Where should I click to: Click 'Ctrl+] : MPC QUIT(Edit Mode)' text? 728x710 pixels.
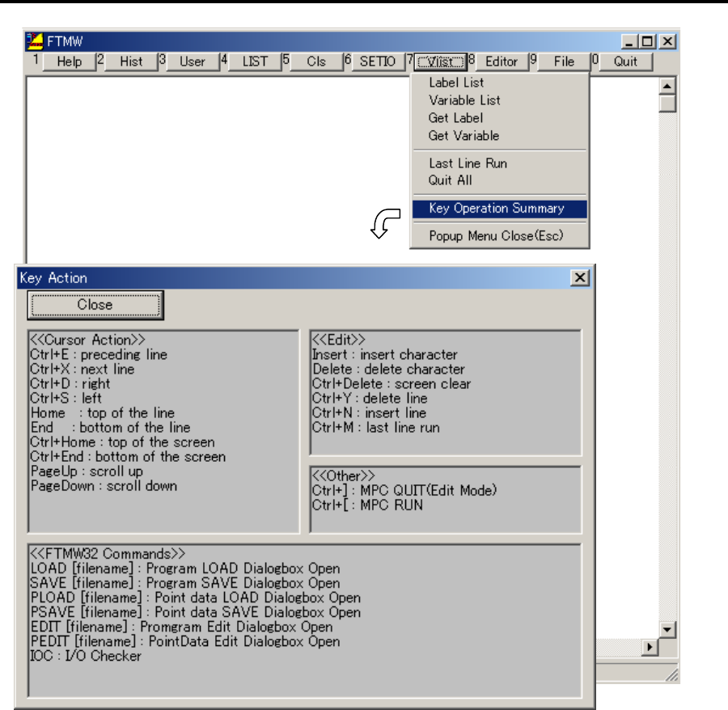pyautogui.click(x=404, y=491)
